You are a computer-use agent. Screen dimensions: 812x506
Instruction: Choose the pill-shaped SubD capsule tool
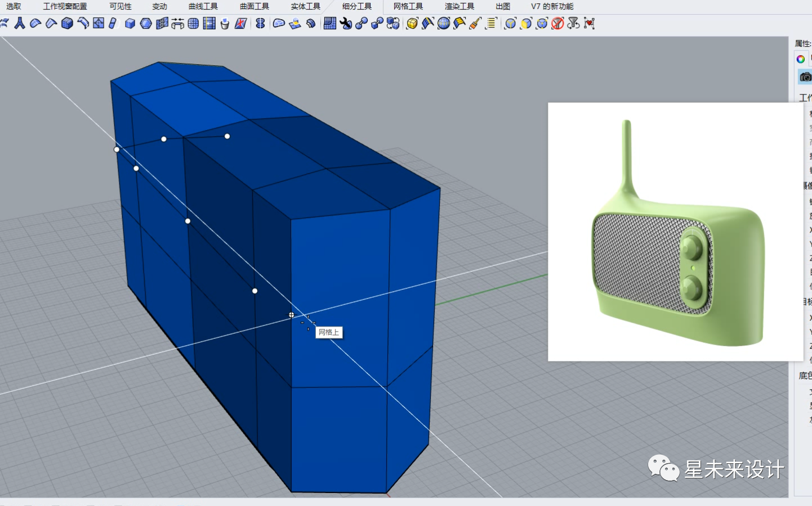click(x=113, y=23)
